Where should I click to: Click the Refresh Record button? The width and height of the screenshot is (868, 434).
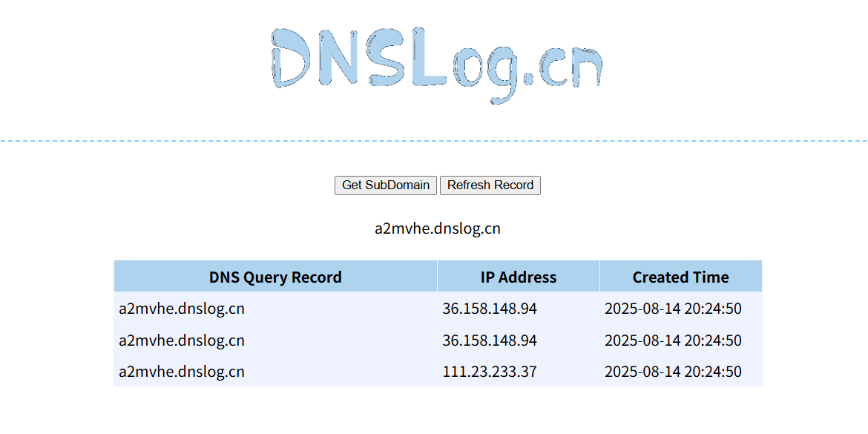click(x=490, y=185)
